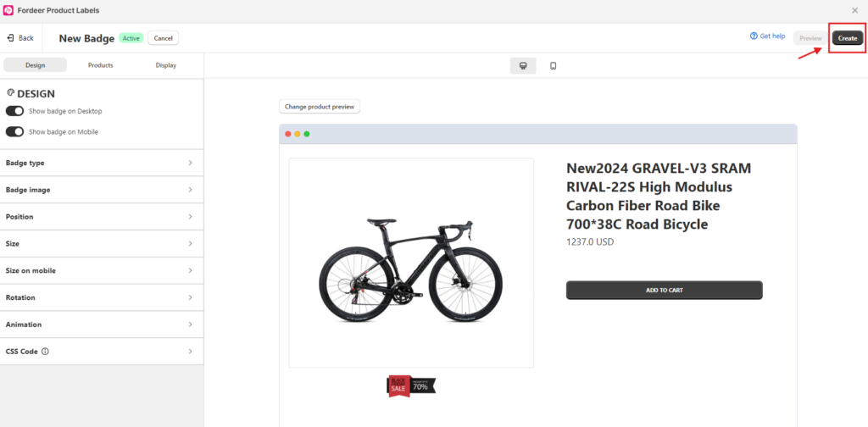The height and width of the screenshot is (427, 868).
Task: Open the Products tab
Action: tap(100, 65)
